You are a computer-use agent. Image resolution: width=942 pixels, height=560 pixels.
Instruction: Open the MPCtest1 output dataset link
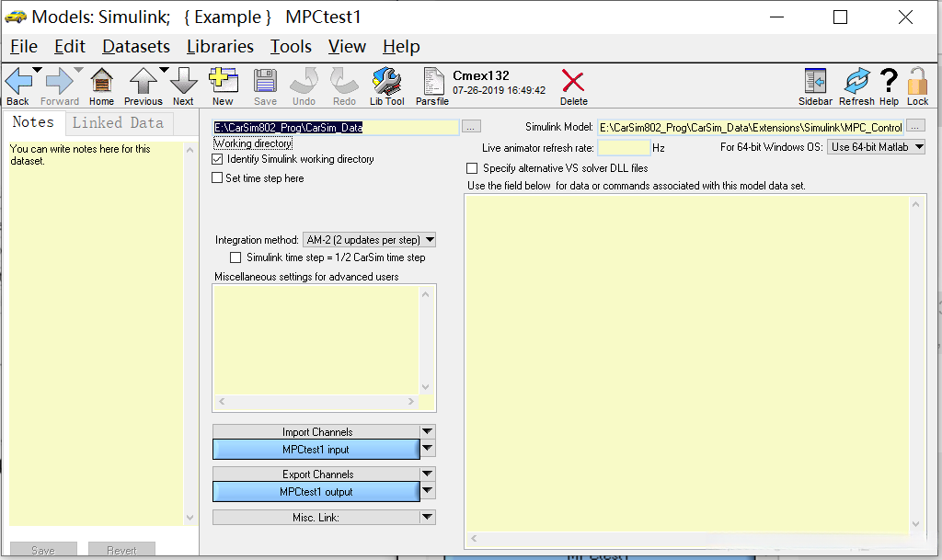316,492
